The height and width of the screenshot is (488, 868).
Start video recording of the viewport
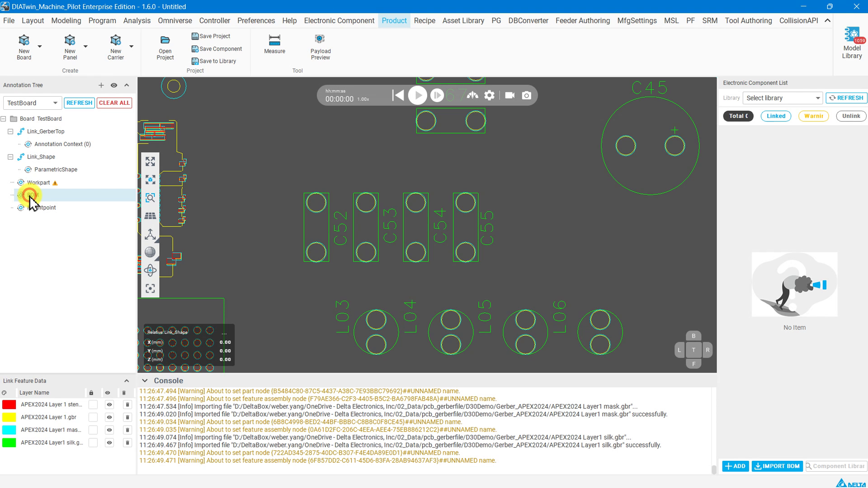509,95
